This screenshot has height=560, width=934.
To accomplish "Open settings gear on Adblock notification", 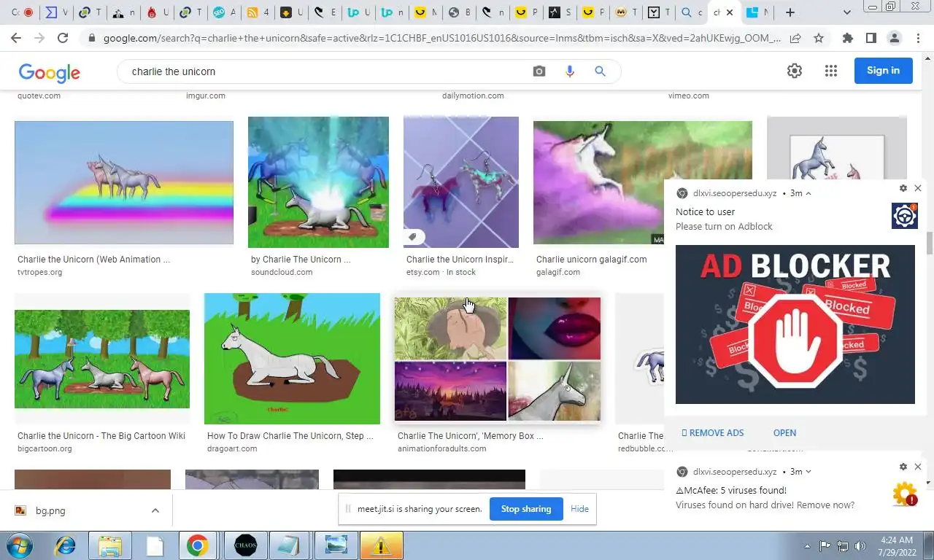I will coord(903,188).
